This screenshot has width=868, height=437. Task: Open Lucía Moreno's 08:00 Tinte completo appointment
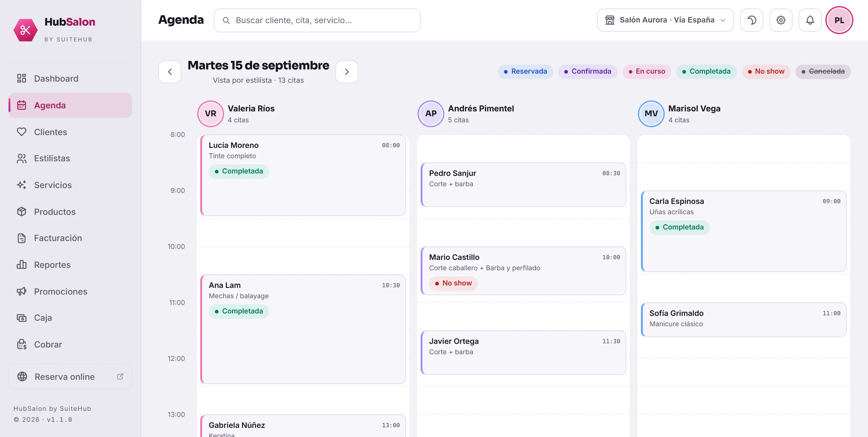point(303,175)
